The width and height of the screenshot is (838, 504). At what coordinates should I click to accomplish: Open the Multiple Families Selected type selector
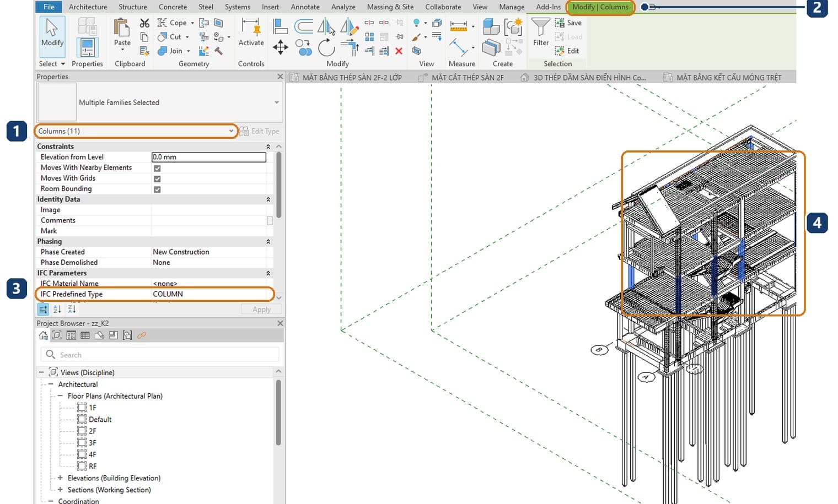point(159,102)
